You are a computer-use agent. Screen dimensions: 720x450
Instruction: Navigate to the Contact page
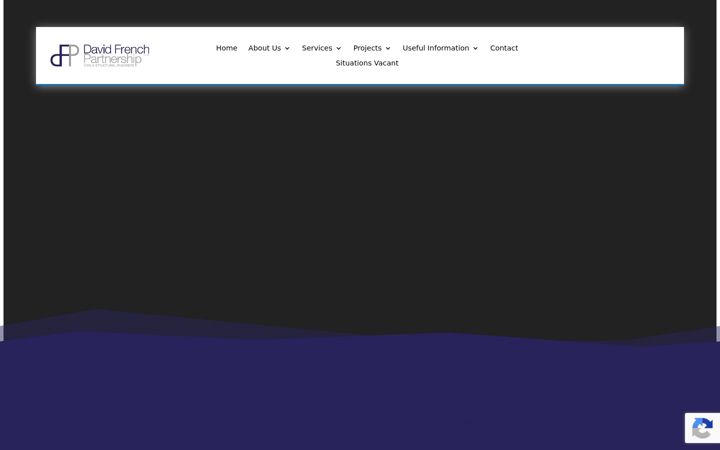point(504,48)
